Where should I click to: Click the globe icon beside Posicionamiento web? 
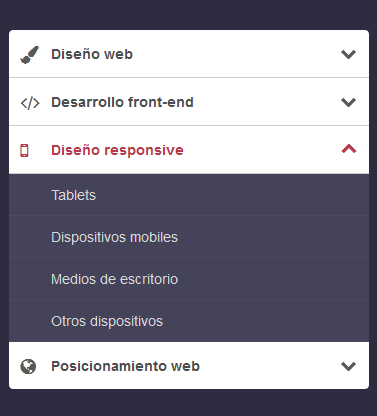(x=28, y=366)
